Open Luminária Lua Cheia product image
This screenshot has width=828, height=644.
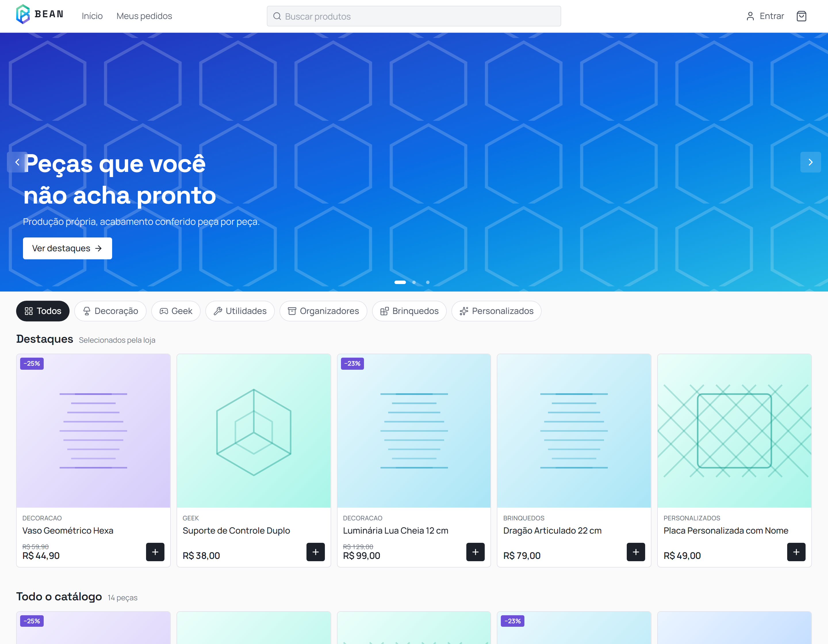[414, 431]
